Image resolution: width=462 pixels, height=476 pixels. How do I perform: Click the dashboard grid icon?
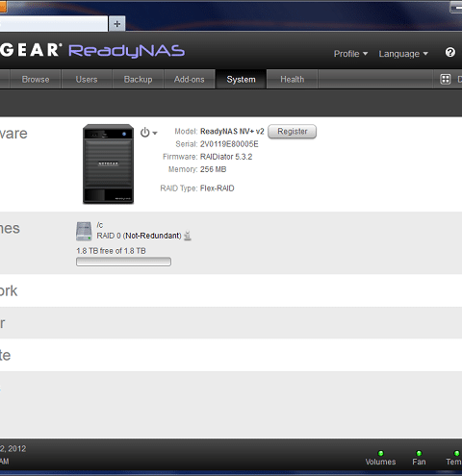(446, 79)
